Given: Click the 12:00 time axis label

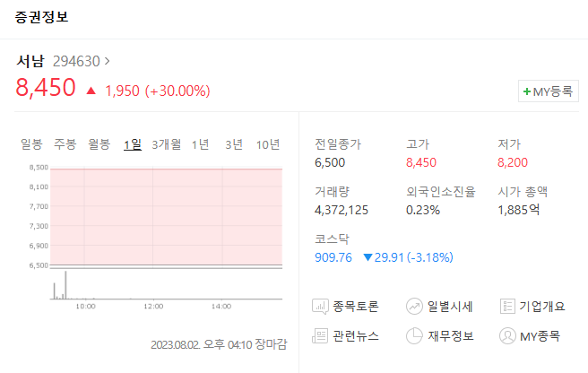Looking at the screenshot, I should pyautogui.click(x=153, y=307).
